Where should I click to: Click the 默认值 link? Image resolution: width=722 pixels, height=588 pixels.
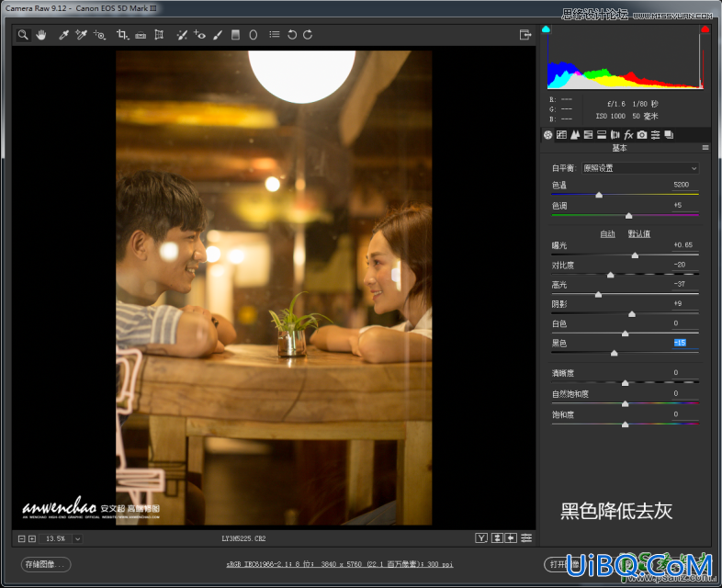click(639, 234)
